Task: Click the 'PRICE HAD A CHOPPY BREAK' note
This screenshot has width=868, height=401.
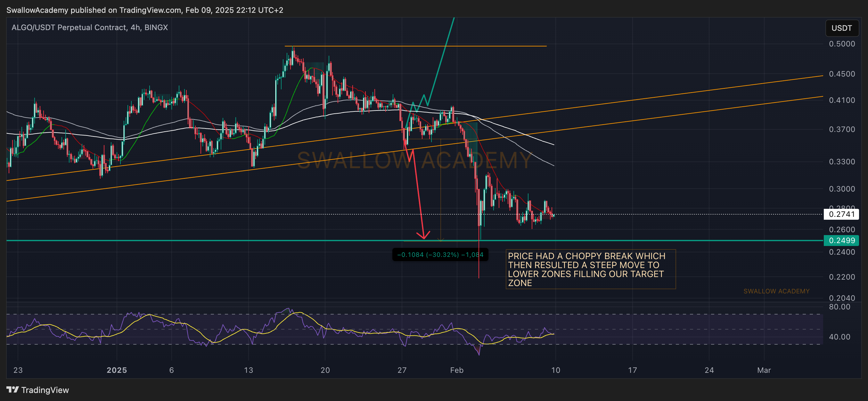Action: (x=590, y=269)
